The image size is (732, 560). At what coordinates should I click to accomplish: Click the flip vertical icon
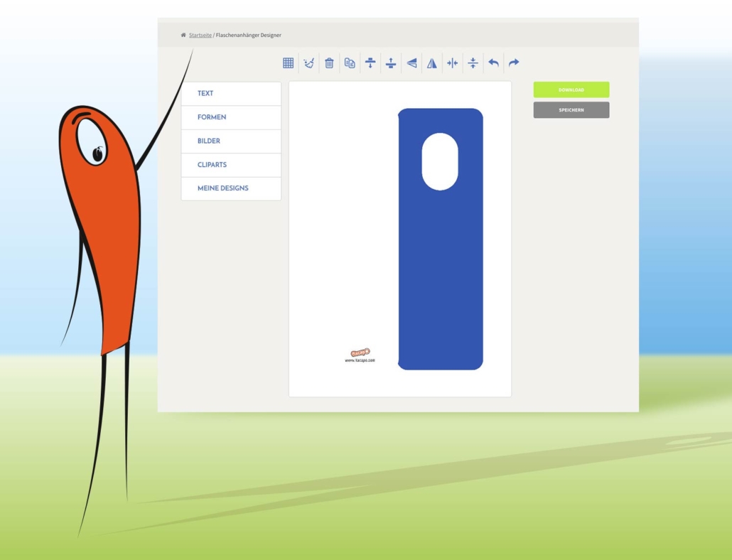[x=411, y=63]
